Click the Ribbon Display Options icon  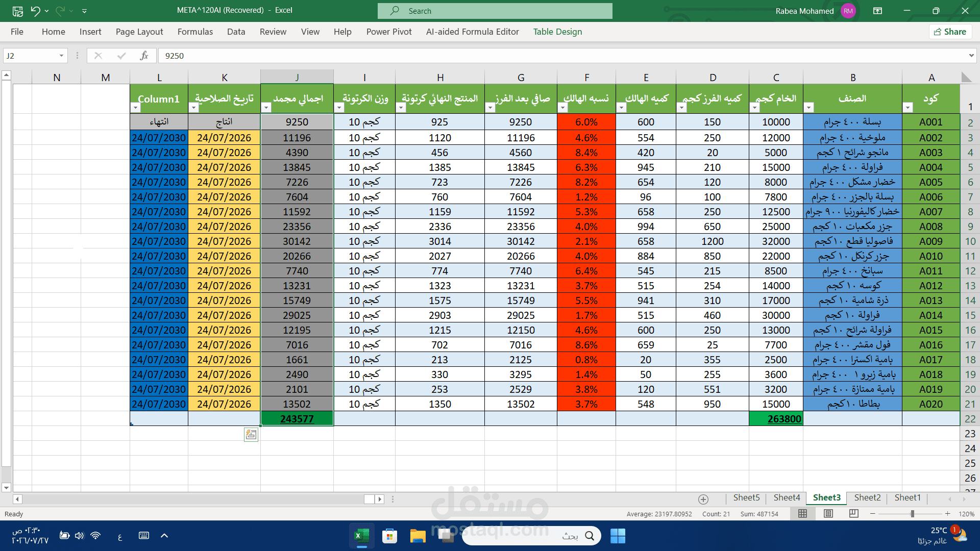tap(878, 11)
